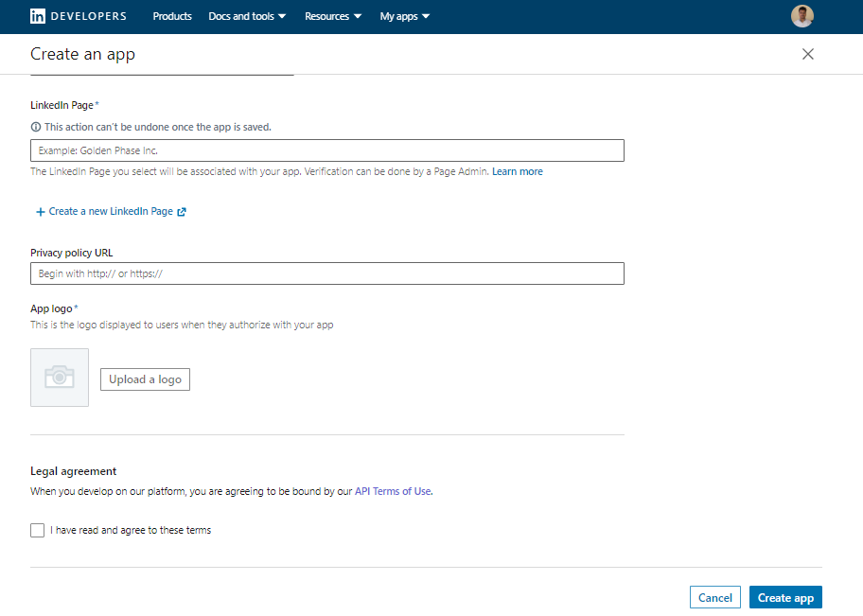Expand the Docs and tools dropdown
This screenshot has height=616, width=863.
pos(247,16)
